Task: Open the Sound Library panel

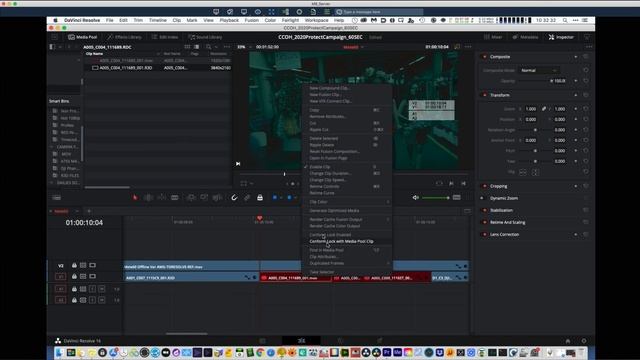Action: pyautogui.click(x=205, y=37)
